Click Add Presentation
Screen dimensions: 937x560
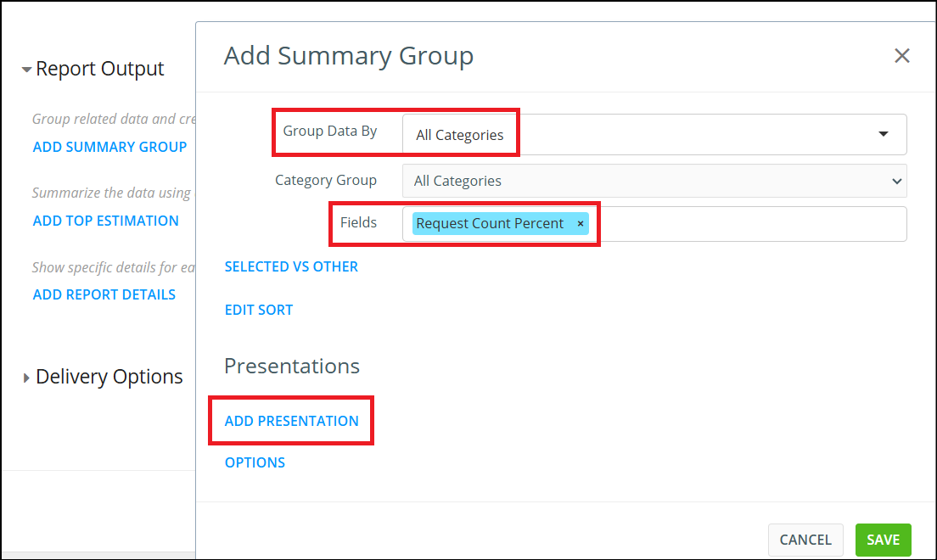291,421
